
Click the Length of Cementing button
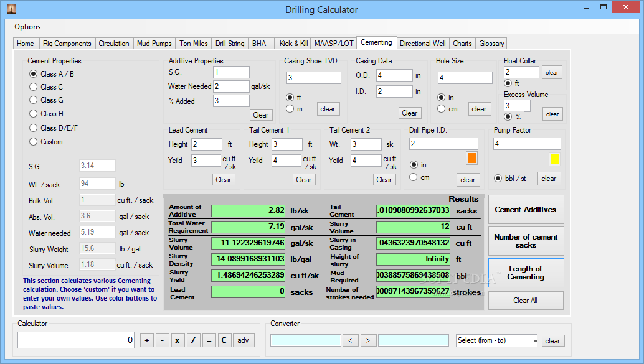pyautogui.click(x=526, y=273)
